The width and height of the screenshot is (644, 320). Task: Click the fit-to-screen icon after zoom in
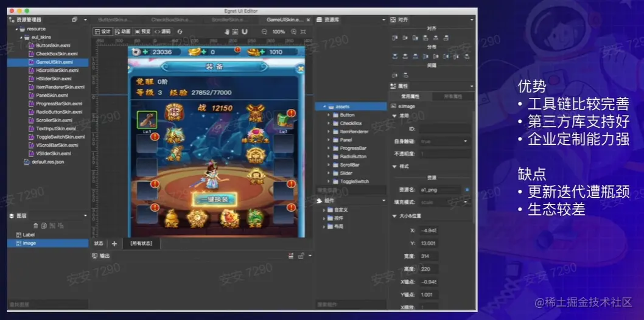click(303, 32)
